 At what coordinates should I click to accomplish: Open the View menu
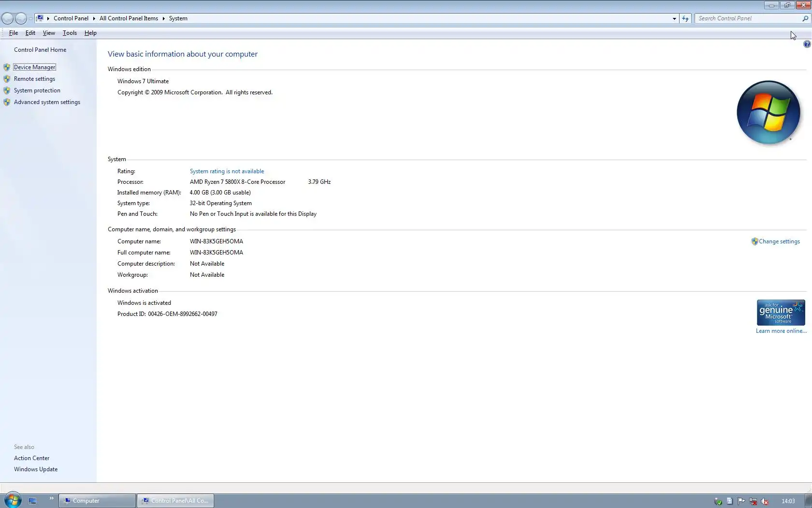point(49,33)
